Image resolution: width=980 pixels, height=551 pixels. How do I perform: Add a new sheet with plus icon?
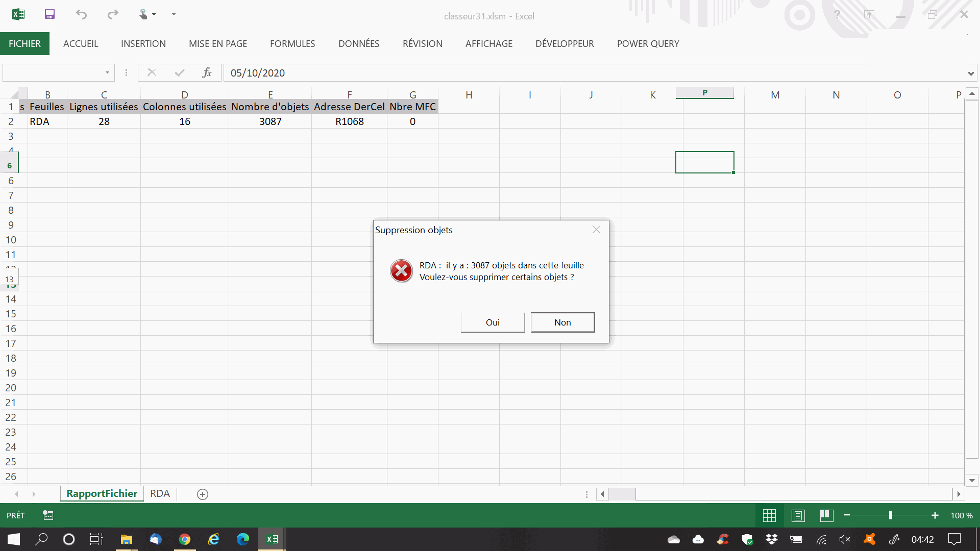(203, 494)
